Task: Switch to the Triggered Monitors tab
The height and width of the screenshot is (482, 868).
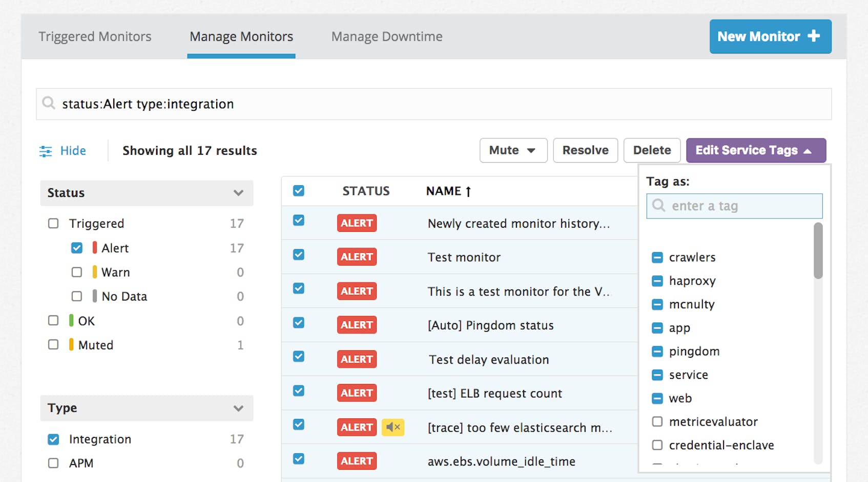Action: point(95,36)
